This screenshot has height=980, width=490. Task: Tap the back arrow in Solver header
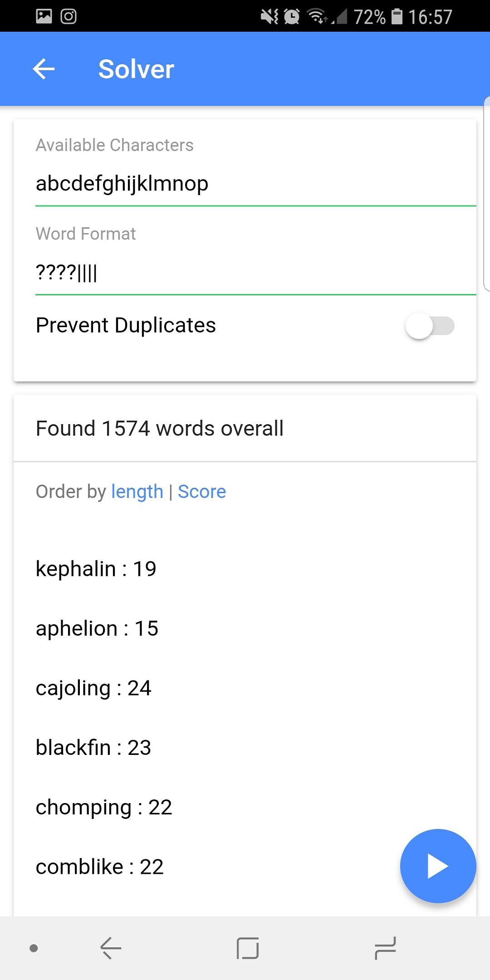44,69
